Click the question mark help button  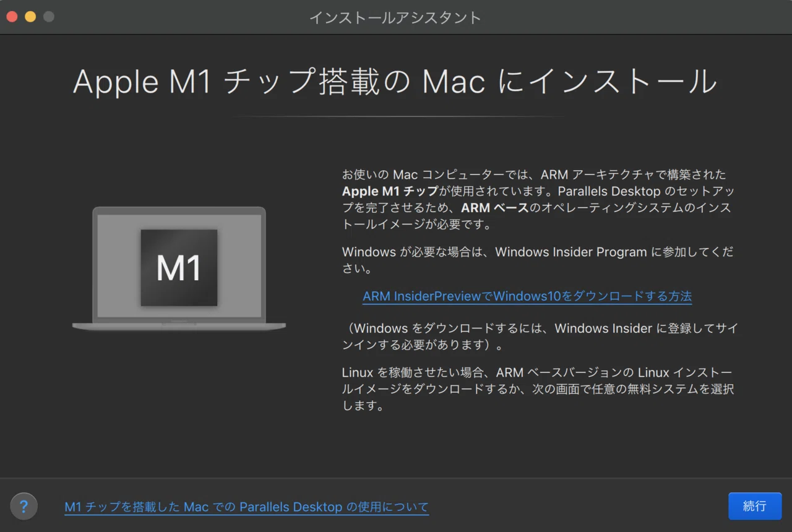click(24, 507)
